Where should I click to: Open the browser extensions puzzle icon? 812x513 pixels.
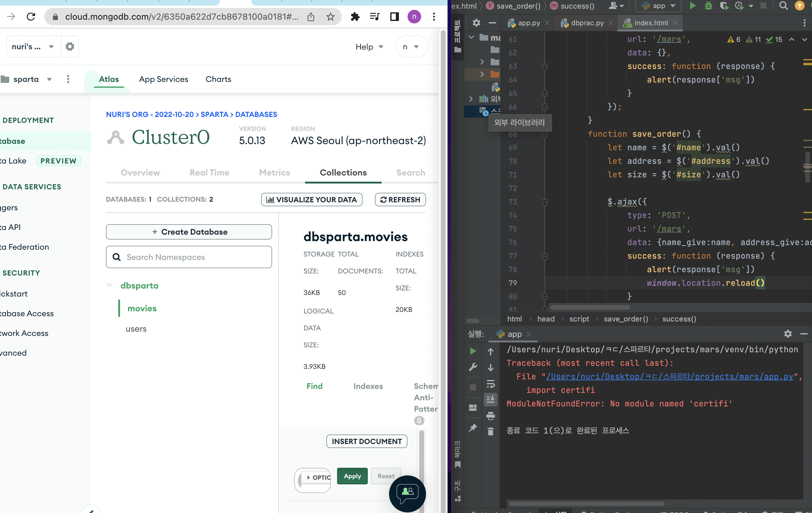[355, 17]
